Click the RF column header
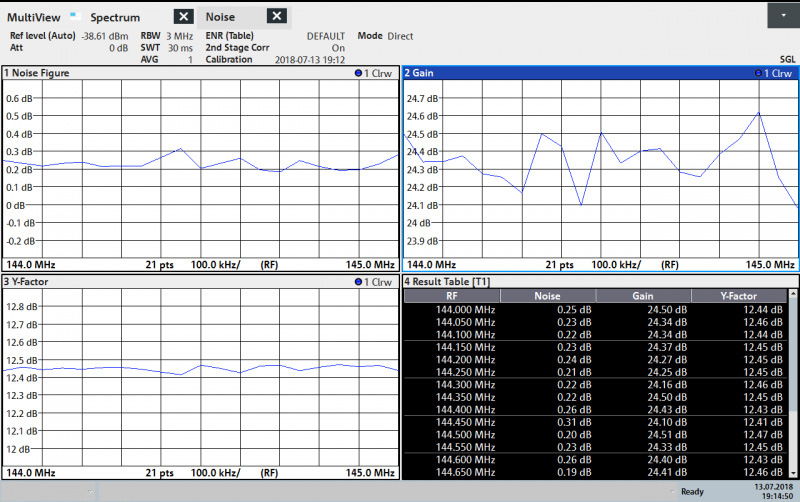Image resolution: width=800 pixels, height=502 pixels. [x=451, y=296]
